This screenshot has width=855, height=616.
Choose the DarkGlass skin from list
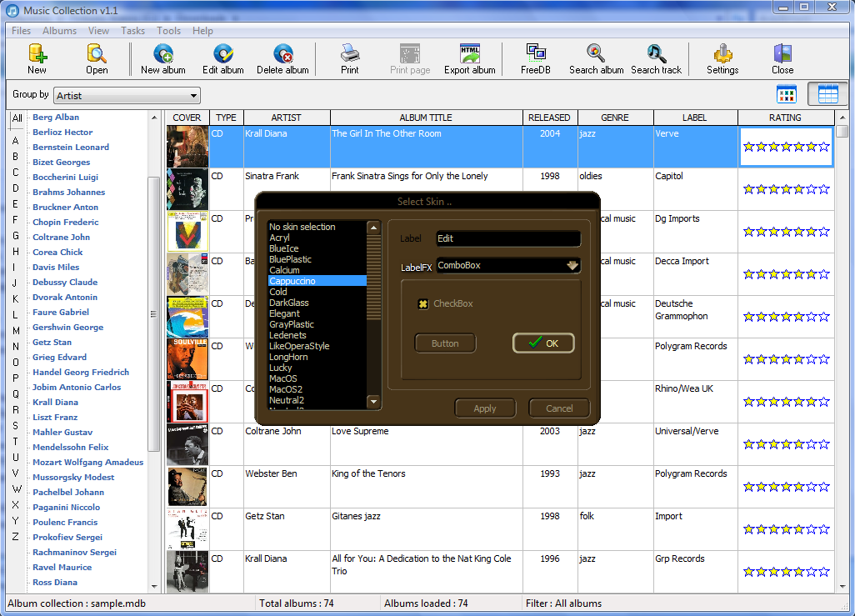pyautogui.click(x=289, y=303)
